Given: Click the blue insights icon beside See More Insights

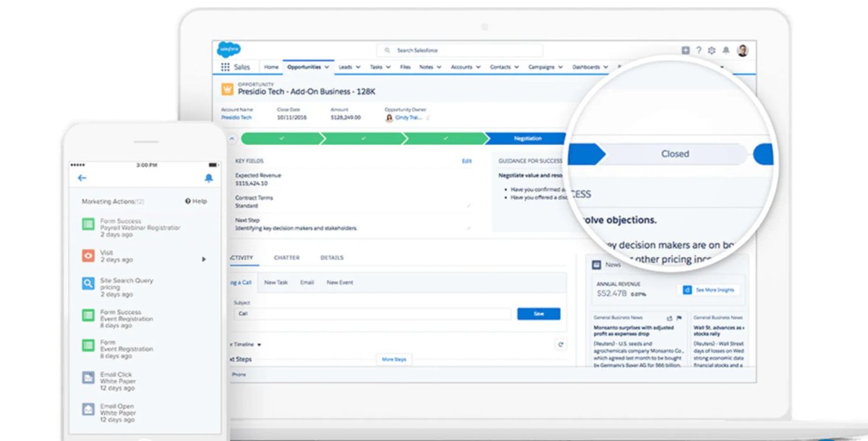Looking at the screenshot, I should tap(687, 290).
